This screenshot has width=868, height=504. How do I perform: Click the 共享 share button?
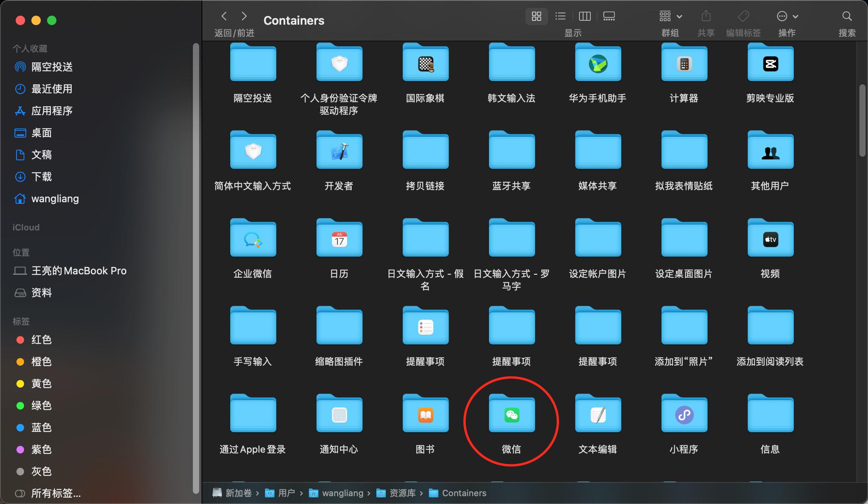[x=705, y=16]
